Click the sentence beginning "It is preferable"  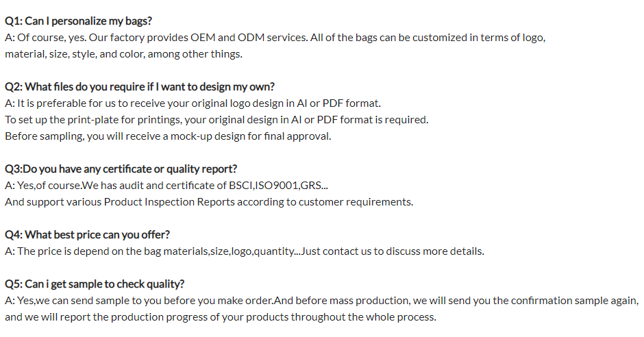point(199,103)
